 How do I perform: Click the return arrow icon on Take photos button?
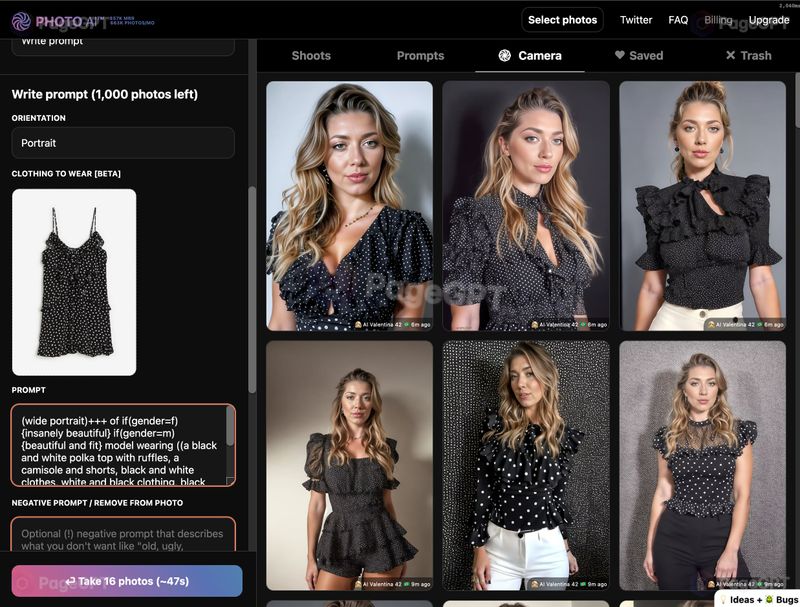click(x=70, y=581)
